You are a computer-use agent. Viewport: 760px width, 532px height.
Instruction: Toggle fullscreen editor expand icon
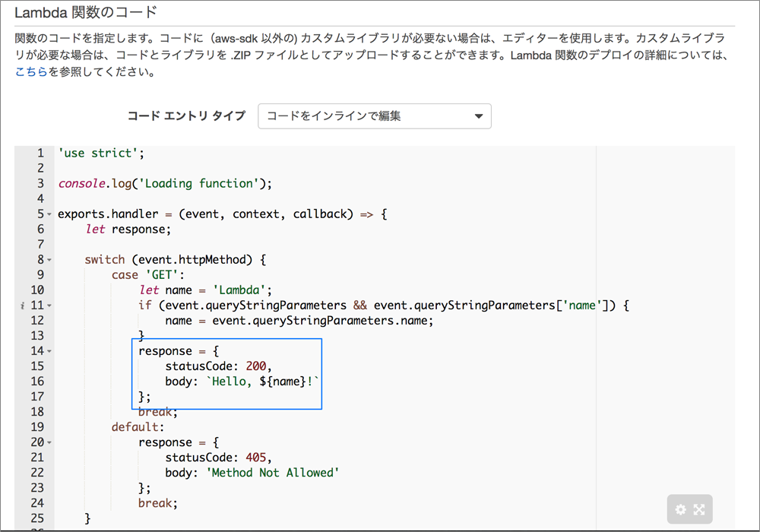tap(699, 510)
